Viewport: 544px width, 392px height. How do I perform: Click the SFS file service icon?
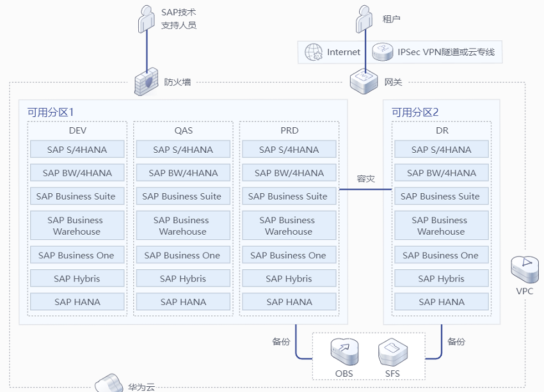(393, 352)
